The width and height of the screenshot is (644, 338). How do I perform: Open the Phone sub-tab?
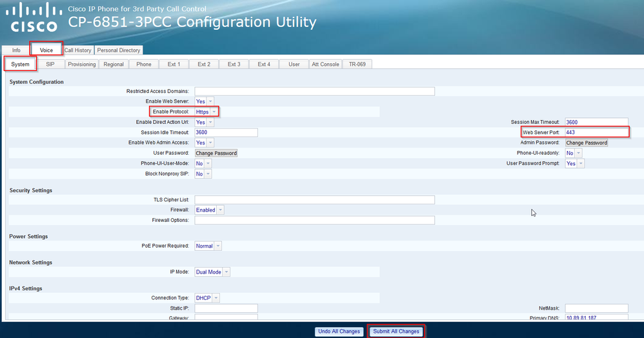144,64
